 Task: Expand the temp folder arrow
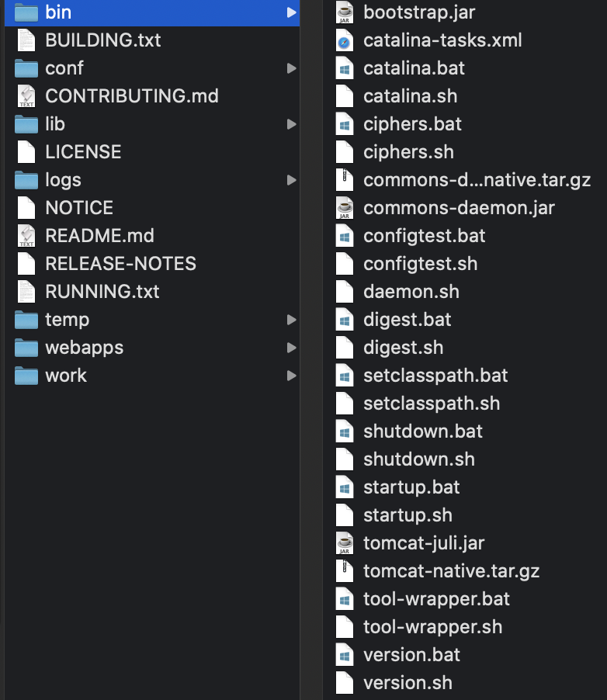coord(291,320)
